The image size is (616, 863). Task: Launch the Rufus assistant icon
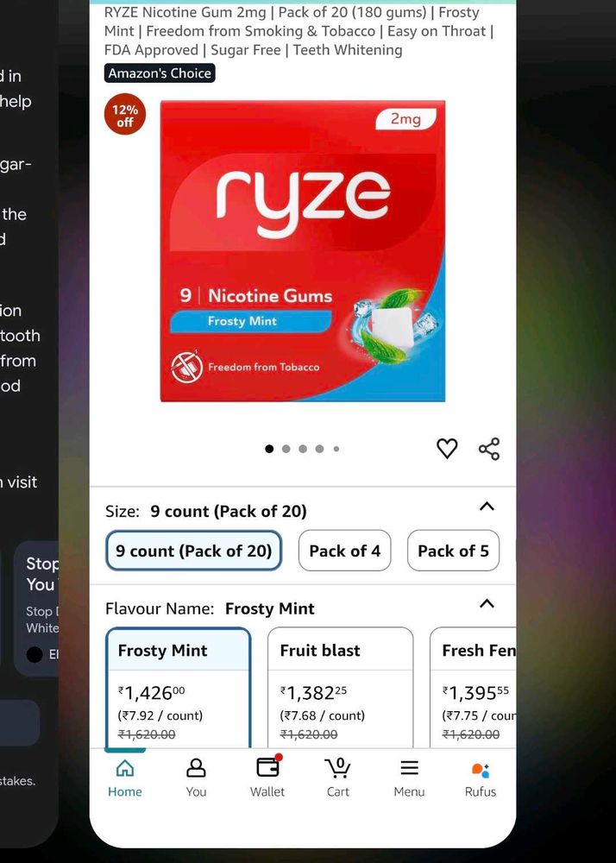(x=481, y=770)
